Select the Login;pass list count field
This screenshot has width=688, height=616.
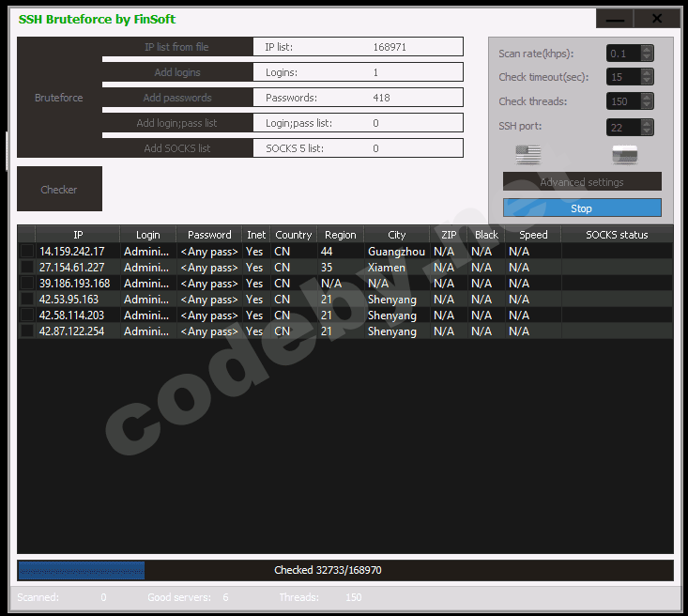coord(358,123)
